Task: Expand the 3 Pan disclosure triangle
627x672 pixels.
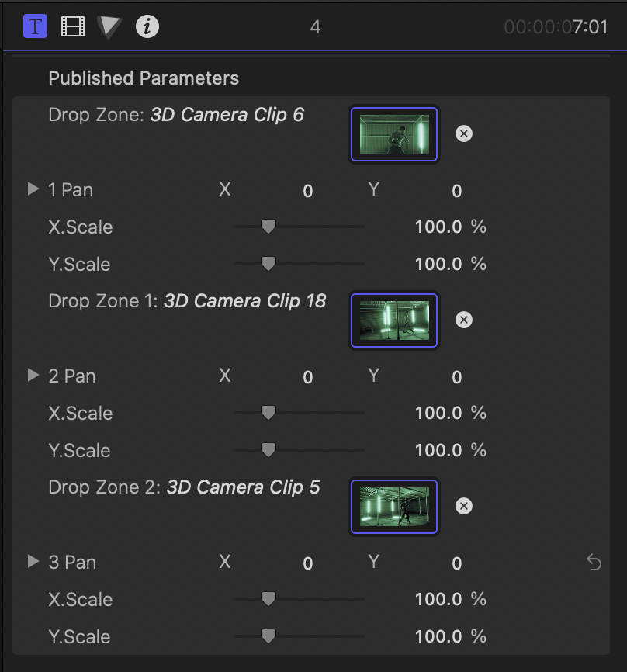Action: pyautogui.click(x=33, y=562)
